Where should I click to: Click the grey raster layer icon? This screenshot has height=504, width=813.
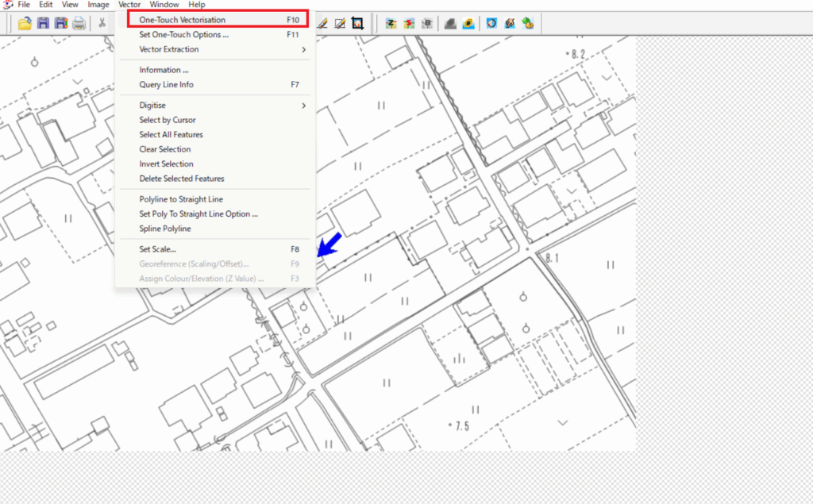(450, 23)
